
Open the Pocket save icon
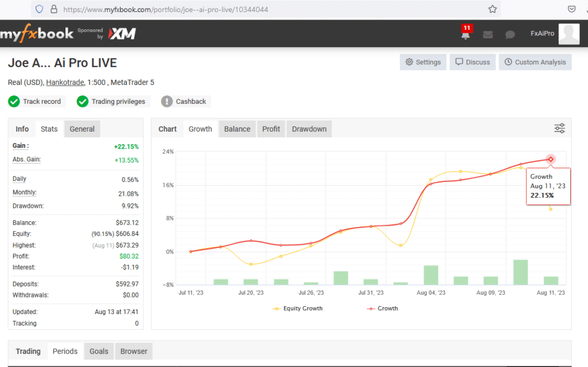[571, 9]
